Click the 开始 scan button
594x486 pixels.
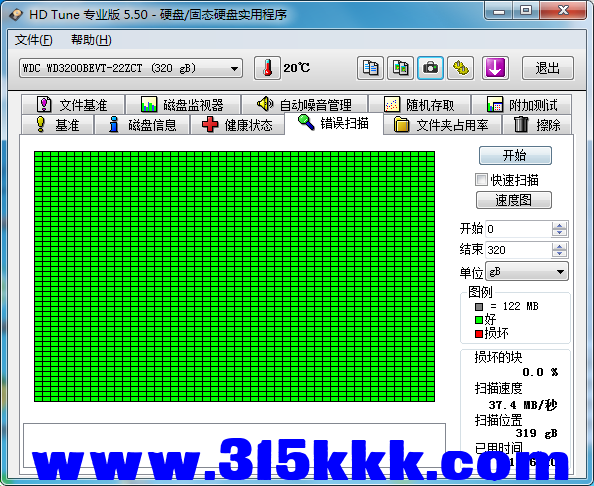point(515,155)
